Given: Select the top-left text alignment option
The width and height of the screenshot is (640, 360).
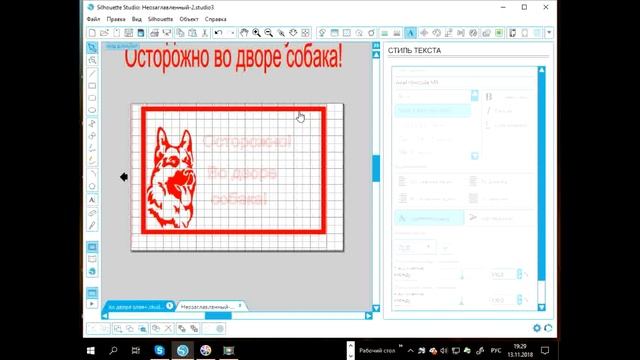Looking at the screenshot, I should [402, 181].
